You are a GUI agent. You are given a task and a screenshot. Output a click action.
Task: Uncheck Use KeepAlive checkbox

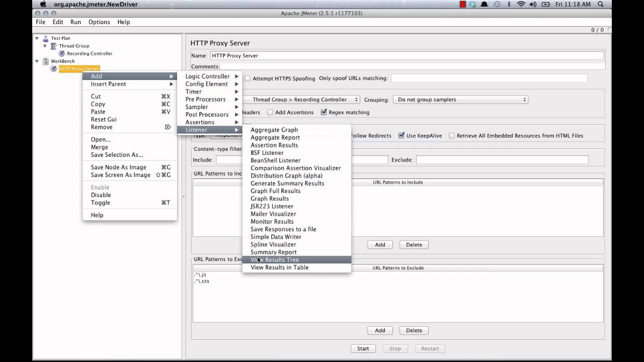coord(401,136)
